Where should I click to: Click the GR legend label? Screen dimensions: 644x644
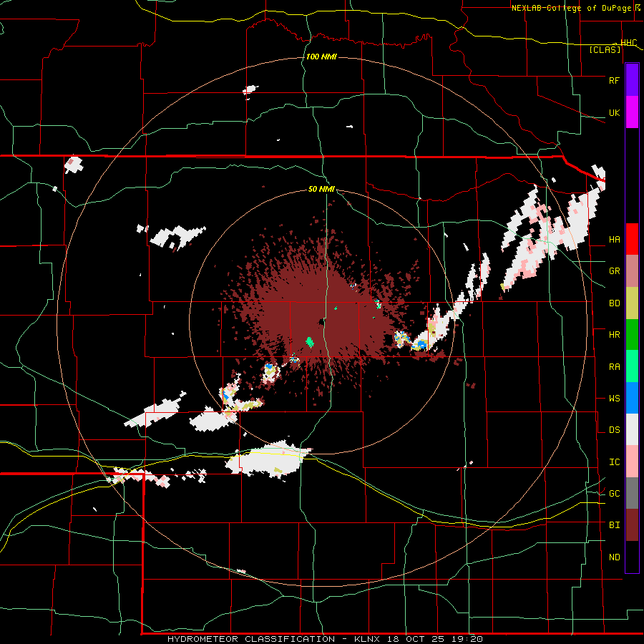614,271
